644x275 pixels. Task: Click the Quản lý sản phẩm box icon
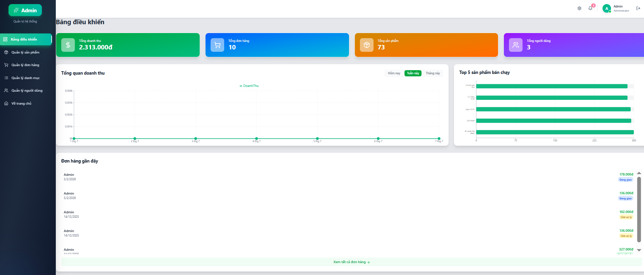[6, 52]
